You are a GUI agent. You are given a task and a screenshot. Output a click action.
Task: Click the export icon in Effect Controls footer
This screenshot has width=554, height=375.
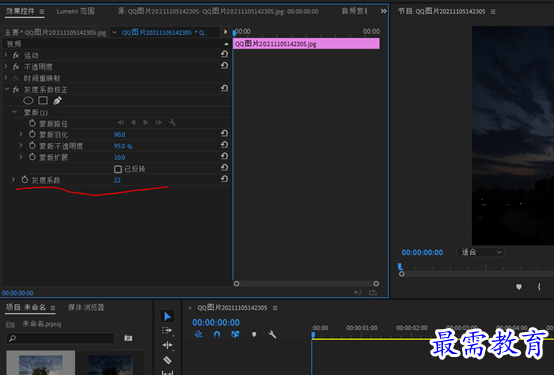click(373, 292)
